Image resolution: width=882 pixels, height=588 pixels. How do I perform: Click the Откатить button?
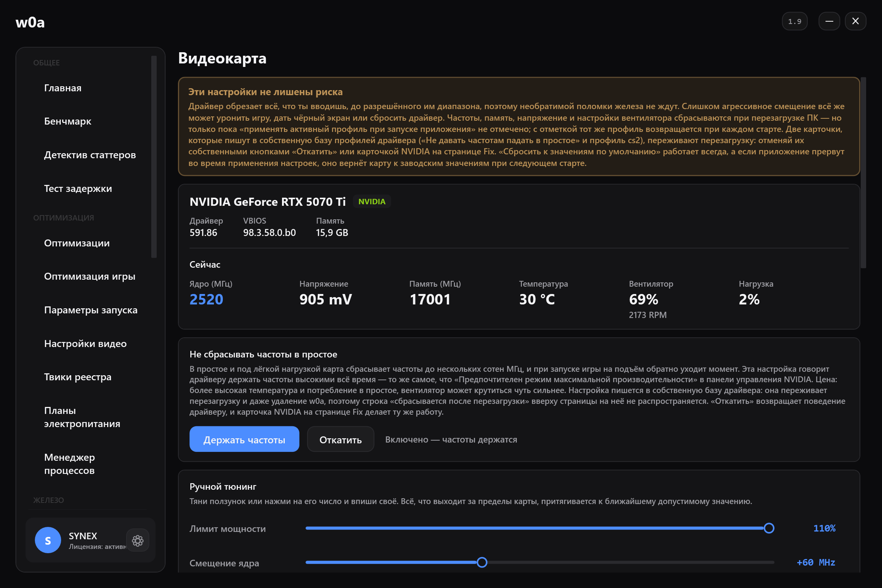tap(340, 439)
